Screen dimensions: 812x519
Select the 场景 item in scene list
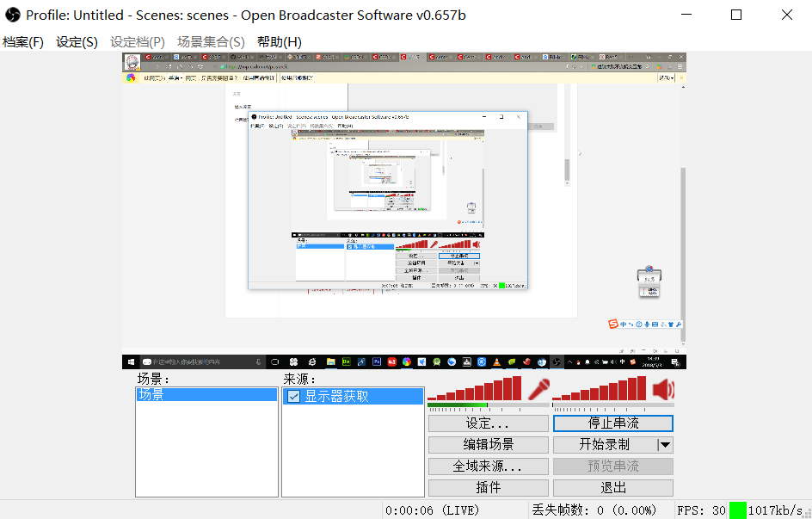(x=206, y=395)
